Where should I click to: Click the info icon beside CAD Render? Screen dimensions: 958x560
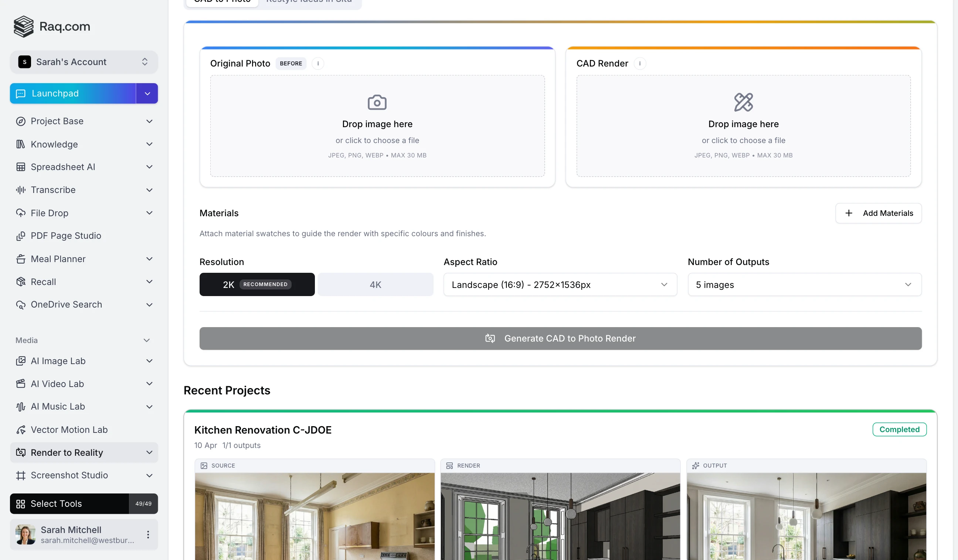click(x=640, y=64)
